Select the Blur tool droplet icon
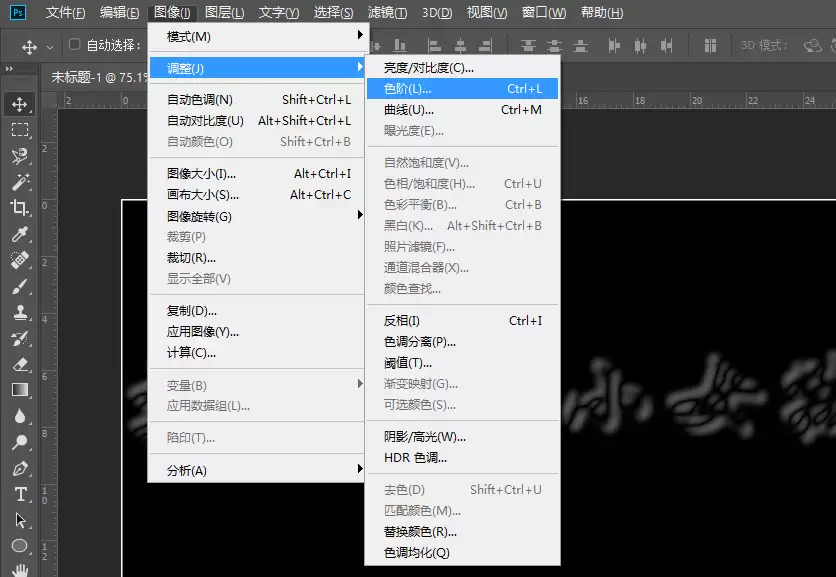836x577 pixels. (x=20, y=416)
